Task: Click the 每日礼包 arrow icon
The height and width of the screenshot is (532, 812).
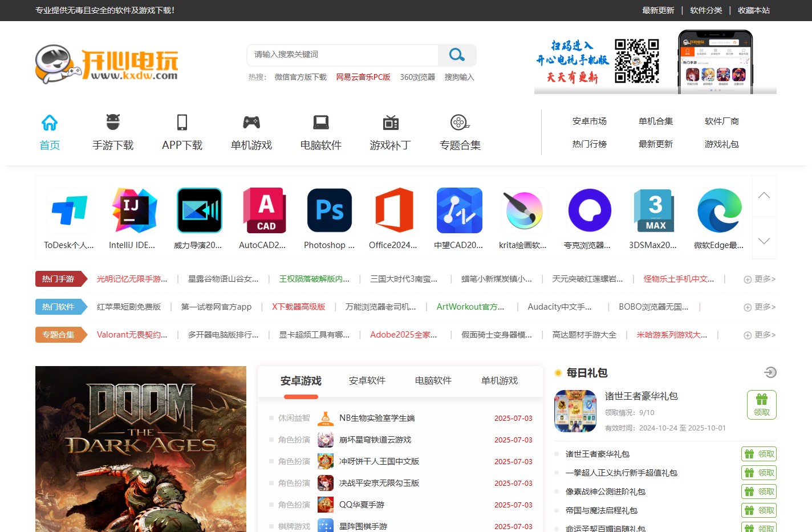Action: tap(770, 372)
